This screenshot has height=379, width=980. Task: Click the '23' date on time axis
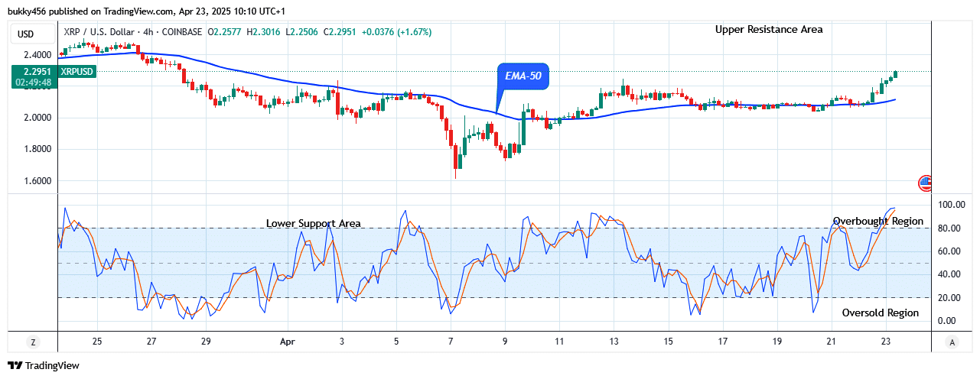click(885, 341)
